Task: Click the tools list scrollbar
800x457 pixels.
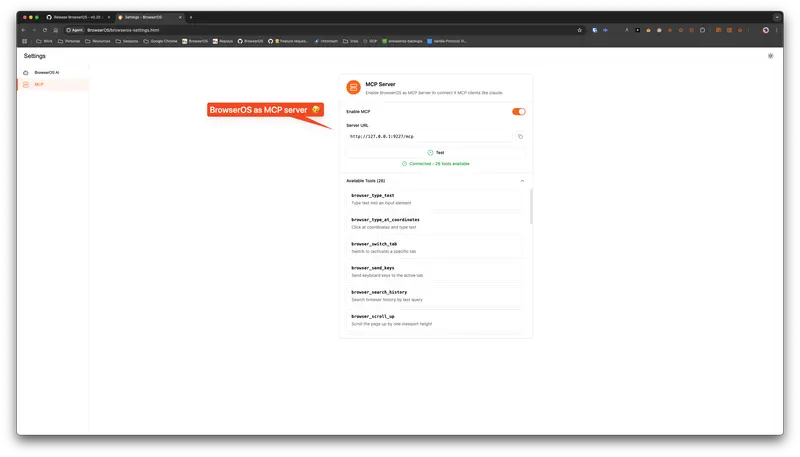Action: tap(531, 206)
